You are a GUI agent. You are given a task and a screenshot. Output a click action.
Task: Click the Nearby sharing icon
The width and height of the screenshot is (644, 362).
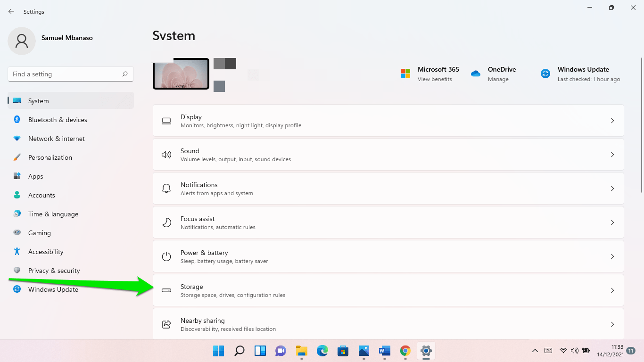(x=166, y=324)
